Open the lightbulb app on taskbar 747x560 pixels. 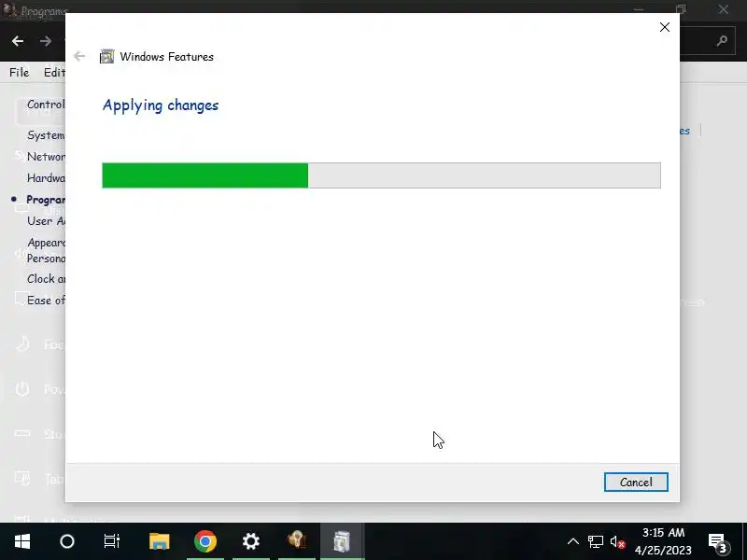click(x=296, y=541)
